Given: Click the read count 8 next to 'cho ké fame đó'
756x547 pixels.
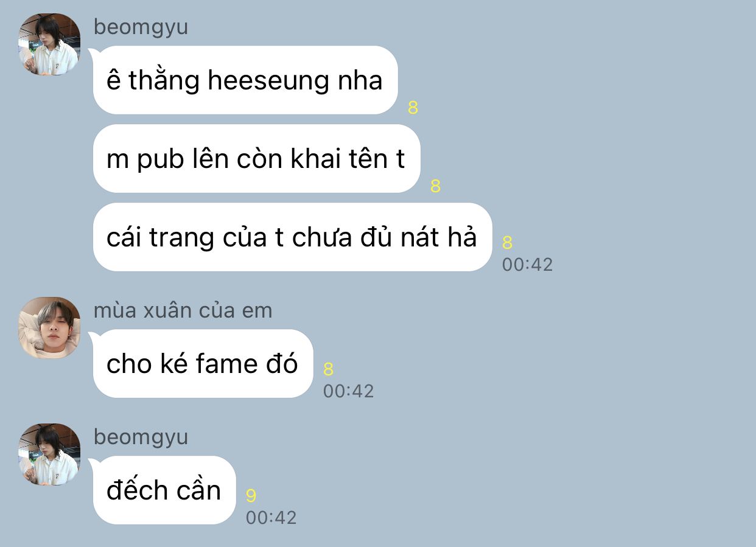Looking at the screenshot, I should (x=329, y=369).
